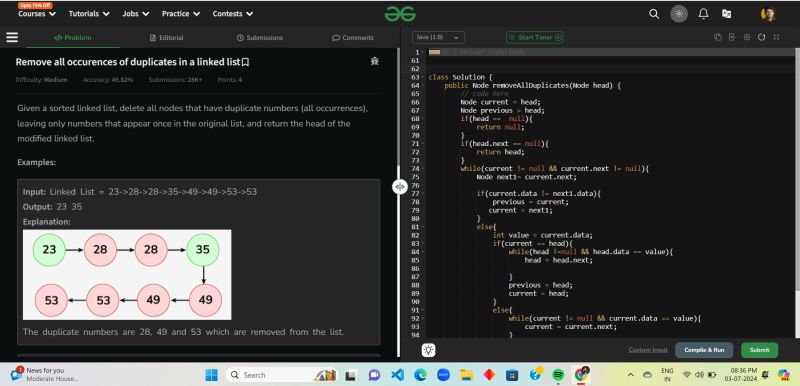The image size is (800, 386).
Task: Click the green Submit button
Action: point(759,350)
